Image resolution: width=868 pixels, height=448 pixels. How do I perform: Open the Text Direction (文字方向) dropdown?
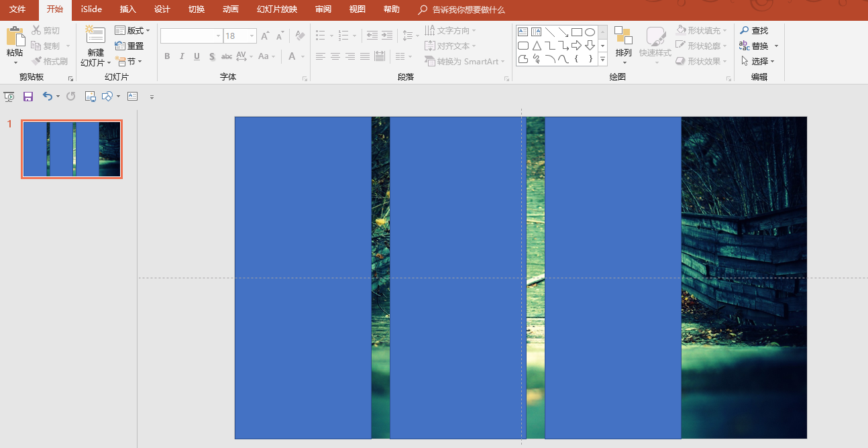[x=450, y=30]
